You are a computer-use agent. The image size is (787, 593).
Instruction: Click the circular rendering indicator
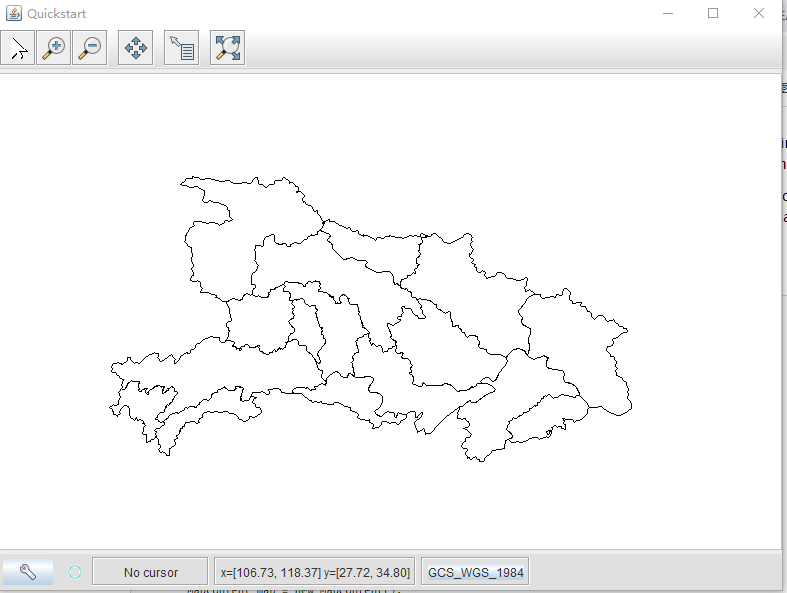[x=74, y=572]
